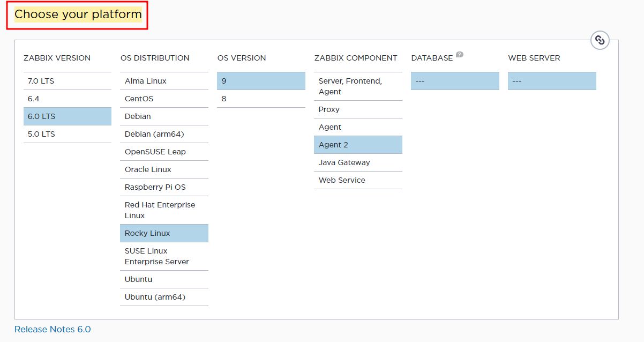Copy the configuration permalink via chain icon
This screenshot has width=644, height=342.
[600, 40]
